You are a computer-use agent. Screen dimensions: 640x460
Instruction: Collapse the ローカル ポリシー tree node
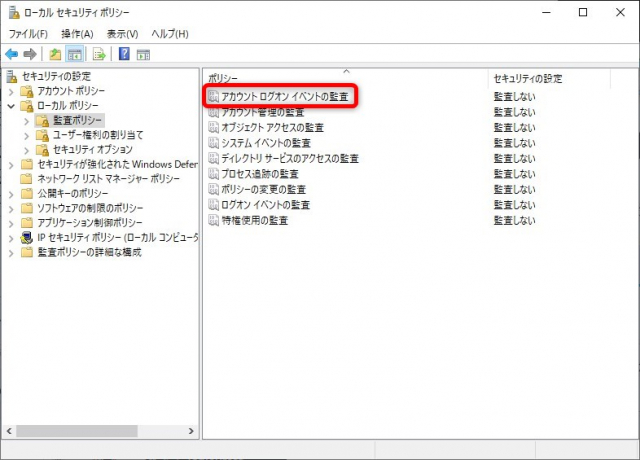[x=11, y=105]
